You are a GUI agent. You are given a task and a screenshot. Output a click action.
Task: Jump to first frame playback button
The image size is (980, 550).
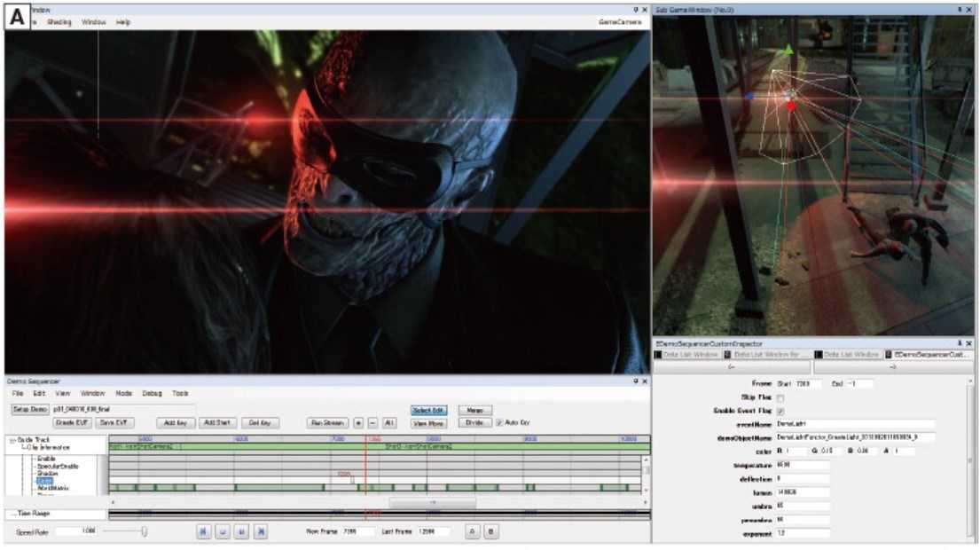(x=203, y=531)
